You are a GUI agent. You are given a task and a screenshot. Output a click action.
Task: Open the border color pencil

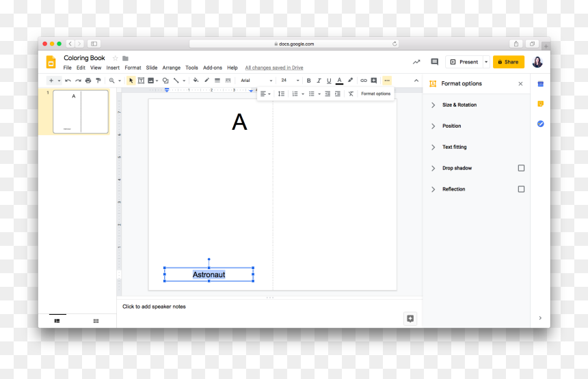click(x=206, y=80)
